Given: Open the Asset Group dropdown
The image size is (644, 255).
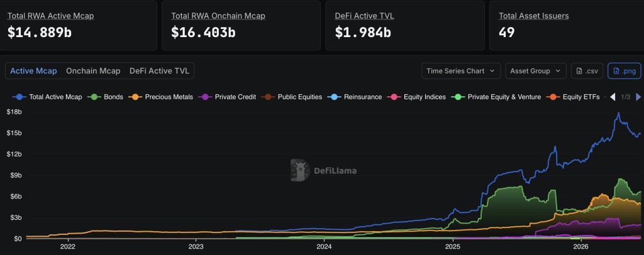Looking at the screenshot, I should point(536,71).
